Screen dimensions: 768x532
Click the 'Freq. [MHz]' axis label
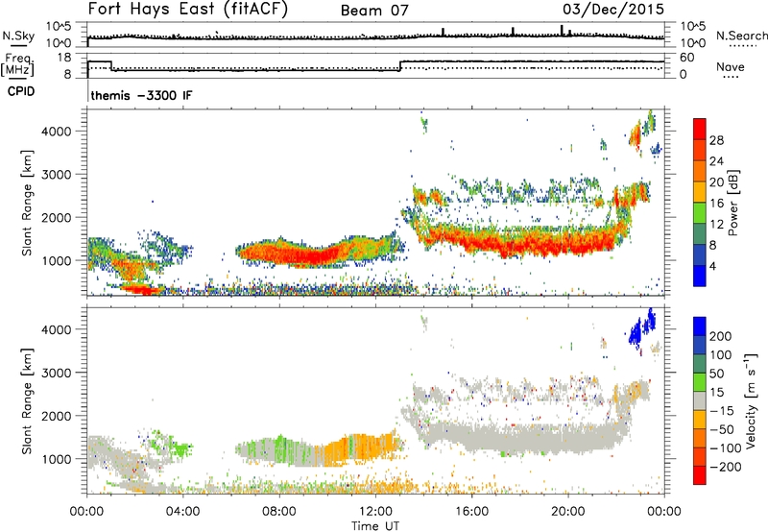coord(17,64)
